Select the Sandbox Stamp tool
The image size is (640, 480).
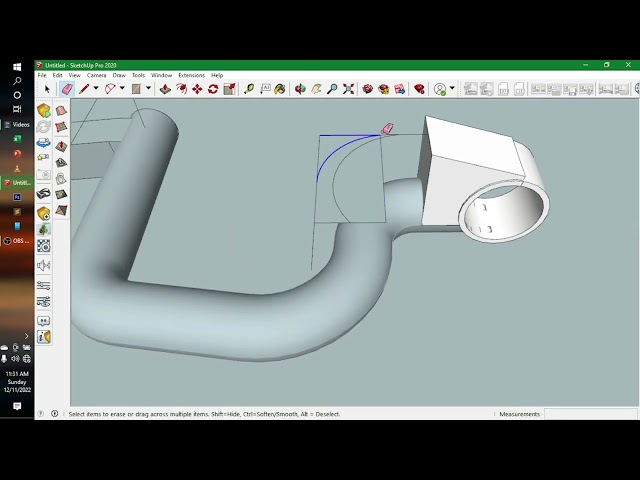pos(61,162)
